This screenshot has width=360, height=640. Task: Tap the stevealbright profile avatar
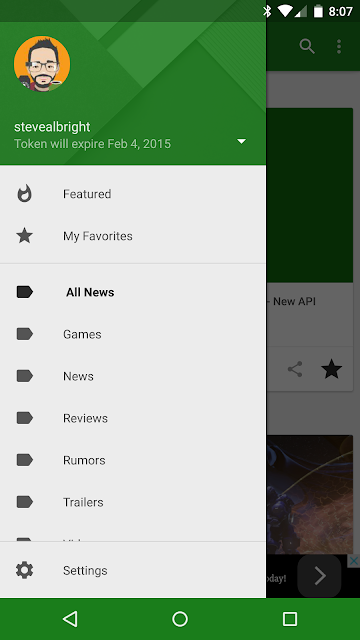coord(42,64)
